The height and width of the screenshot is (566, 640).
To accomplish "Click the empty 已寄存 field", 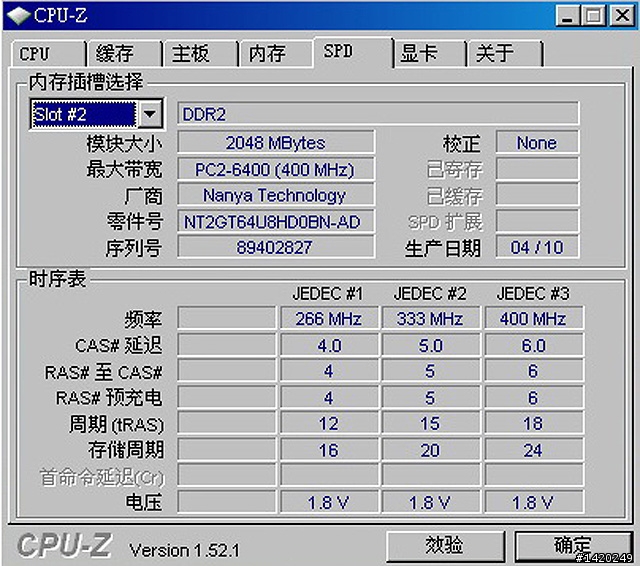I will pos(537,169).
